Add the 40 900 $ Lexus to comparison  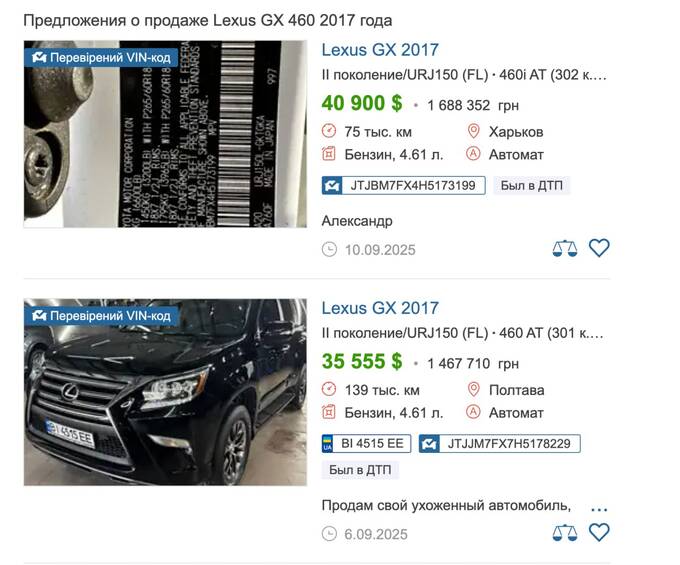(x=565, y=249)
